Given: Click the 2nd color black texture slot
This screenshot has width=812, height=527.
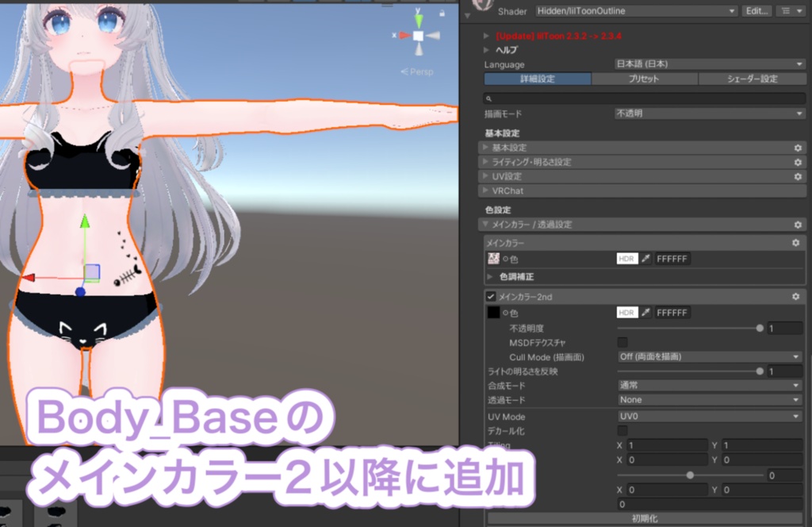Looking at the screenshot, I should pyautogui.click(x=493, y=313).
